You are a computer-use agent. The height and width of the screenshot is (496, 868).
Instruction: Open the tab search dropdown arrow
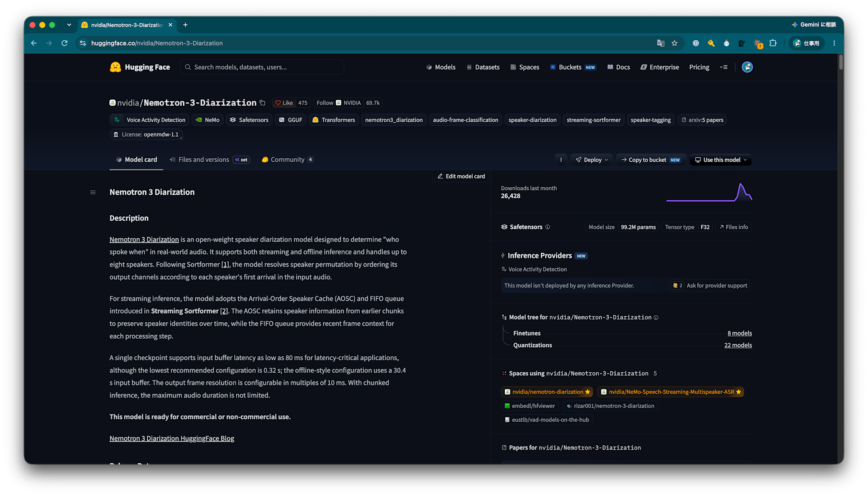coord(69,25)
